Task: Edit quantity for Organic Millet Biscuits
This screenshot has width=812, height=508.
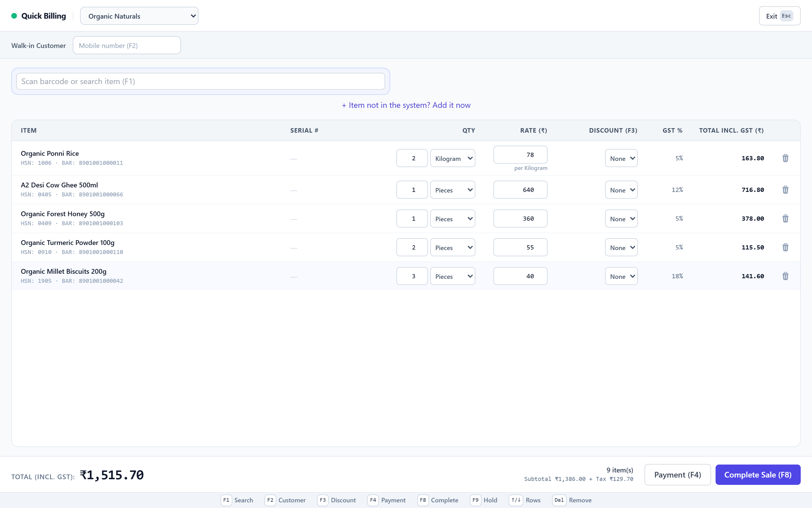Action: 412,276
